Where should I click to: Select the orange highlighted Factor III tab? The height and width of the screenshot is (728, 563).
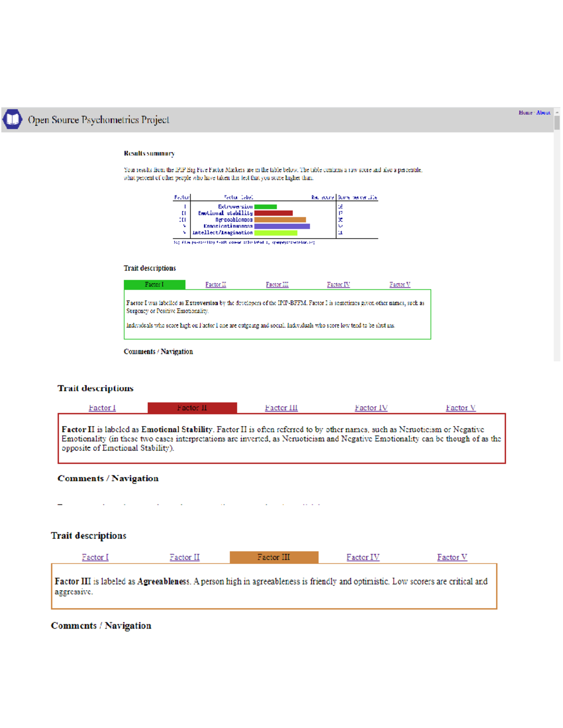[x=274, y=557]
